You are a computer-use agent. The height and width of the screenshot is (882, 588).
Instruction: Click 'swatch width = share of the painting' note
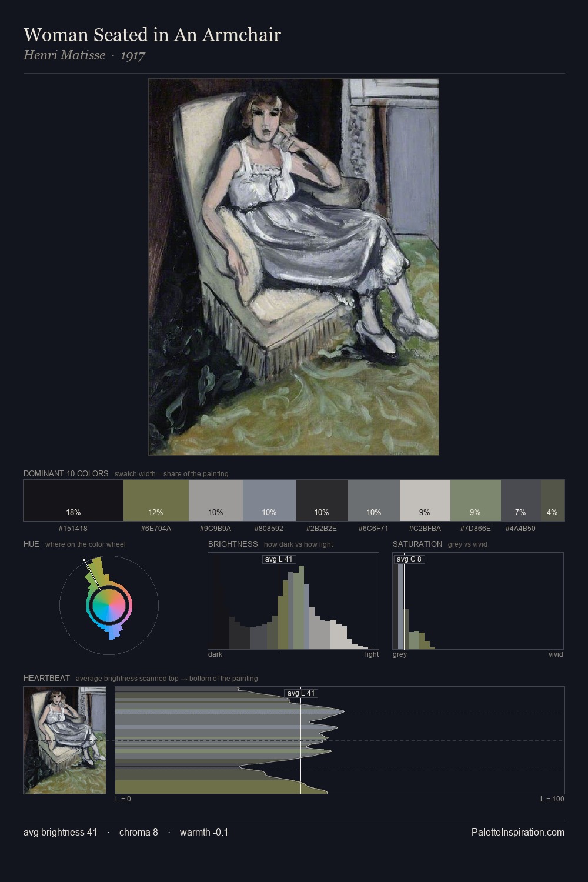[172, 473]
